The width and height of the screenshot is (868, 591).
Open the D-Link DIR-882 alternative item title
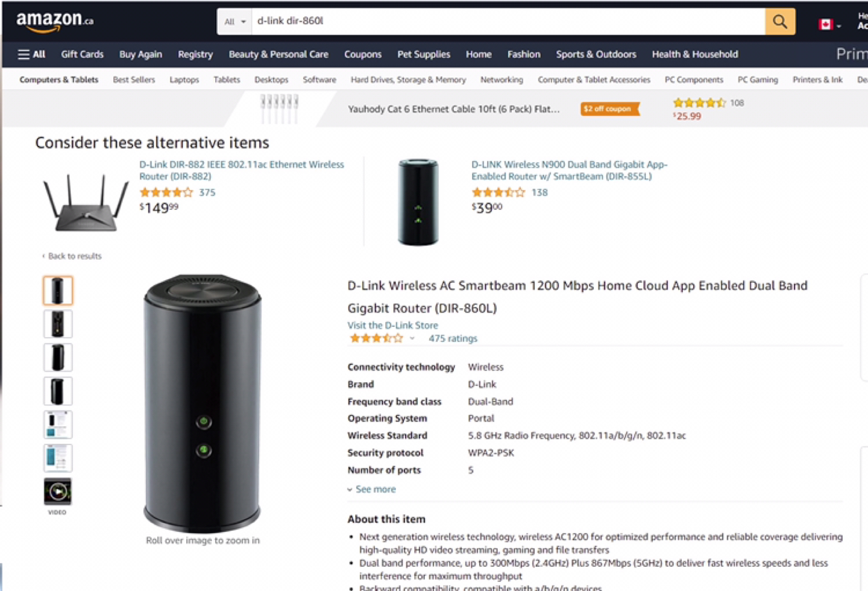[241, 170]
